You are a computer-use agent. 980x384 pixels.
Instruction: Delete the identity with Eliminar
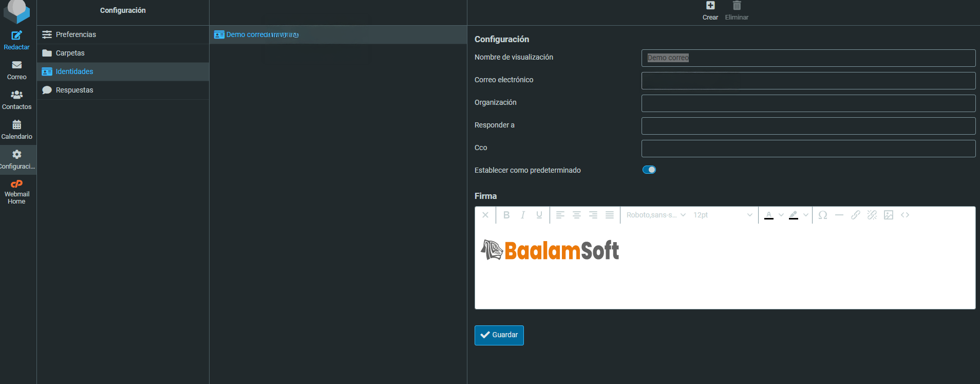(x=737, y=11)
